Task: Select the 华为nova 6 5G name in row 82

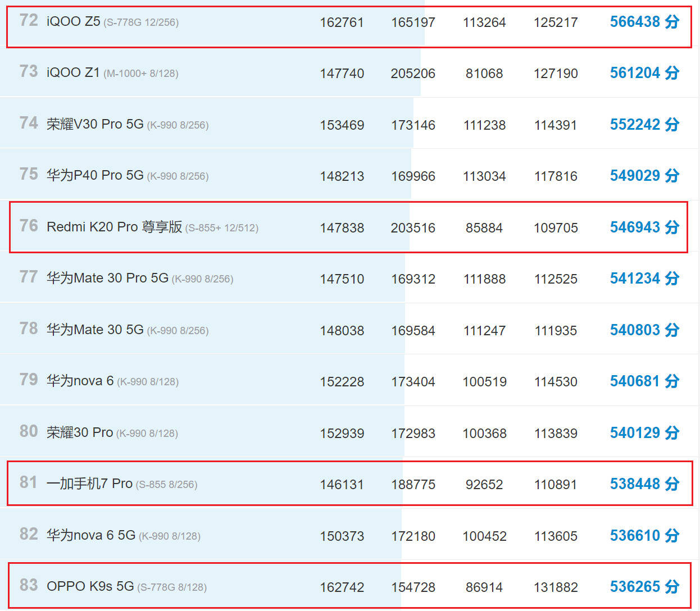Action: coord(91,536)
